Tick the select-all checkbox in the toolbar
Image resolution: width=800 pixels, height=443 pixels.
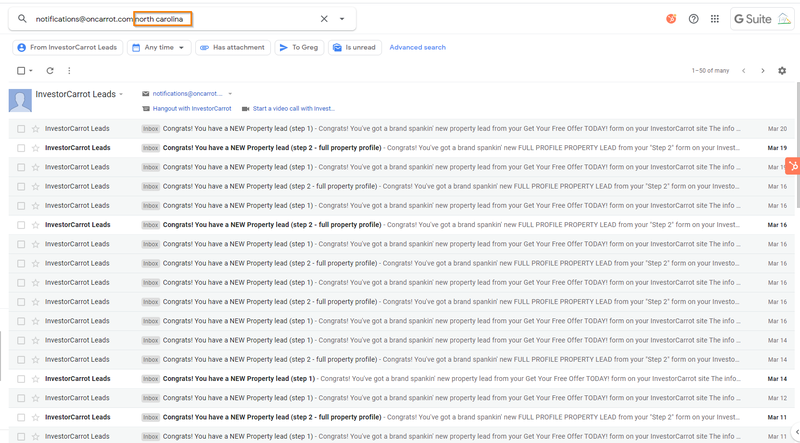point(21,71)
